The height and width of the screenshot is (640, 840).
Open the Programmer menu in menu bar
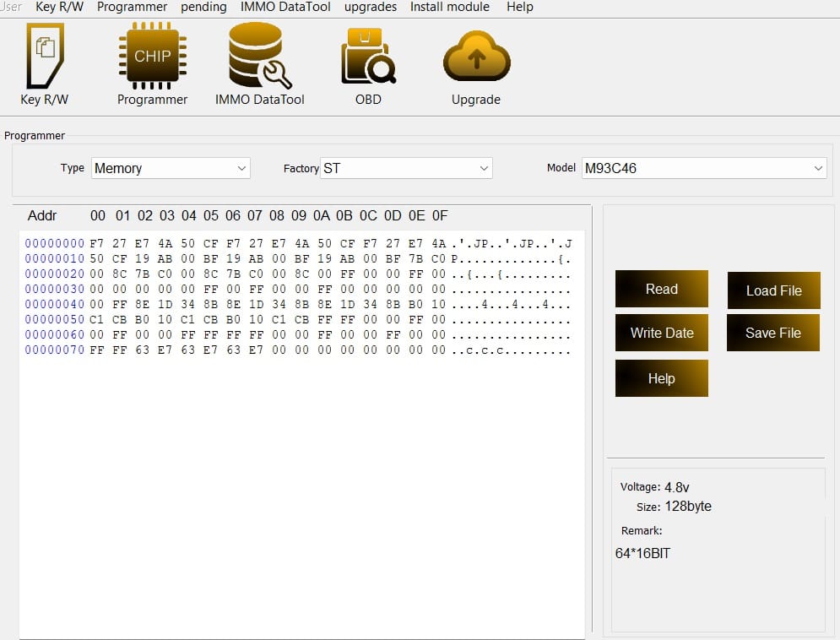[132, 7]
